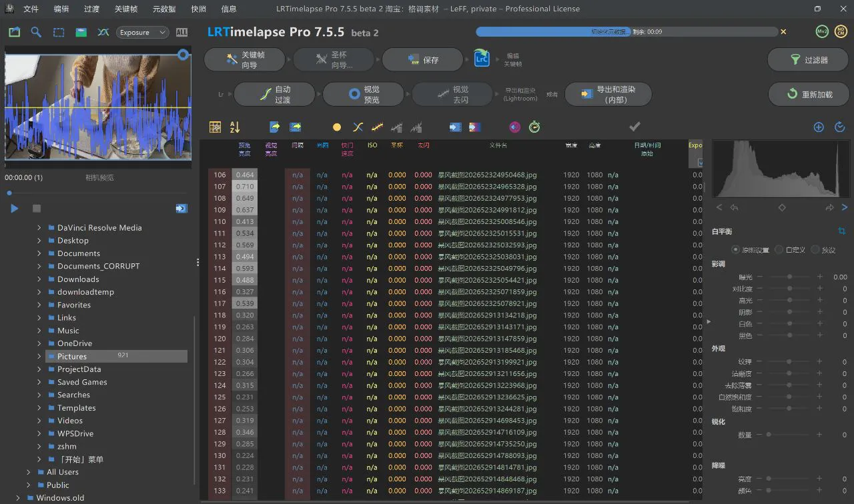Click the A-Z sort icon
Viewport: 854px width, 504px height.
click(x=235, y=127)
